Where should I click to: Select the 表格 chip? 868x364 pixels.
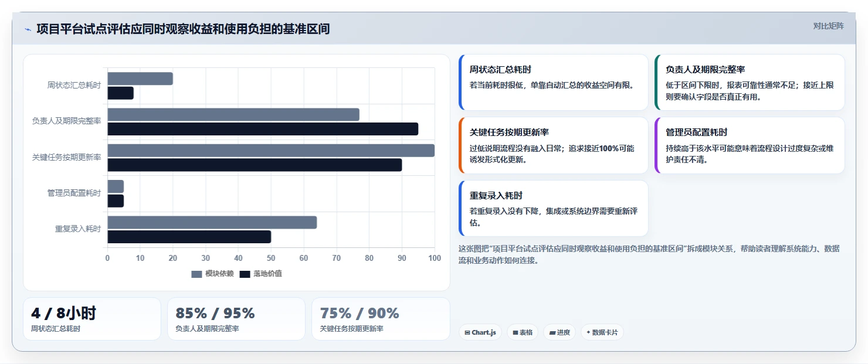tap(522, 332)
